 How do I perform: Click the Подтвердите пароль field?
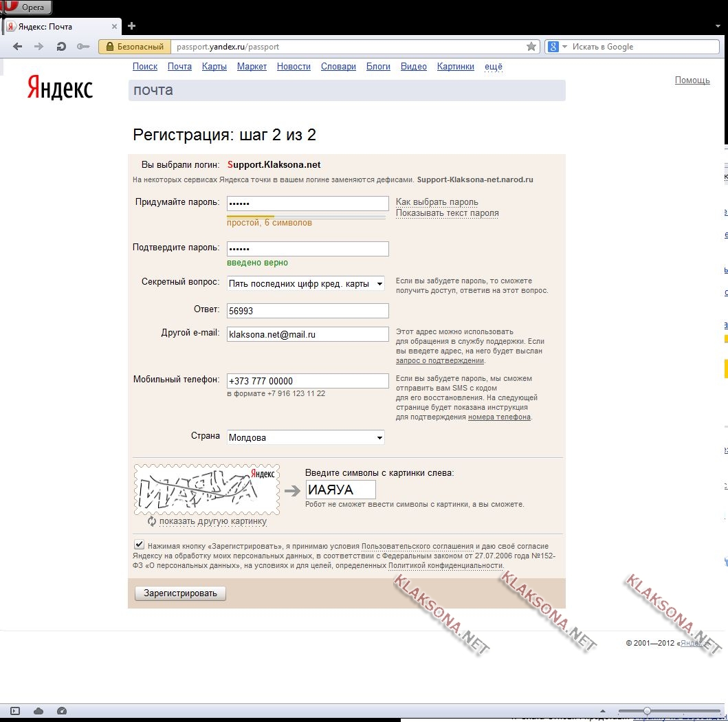click(x=308, y=249)
